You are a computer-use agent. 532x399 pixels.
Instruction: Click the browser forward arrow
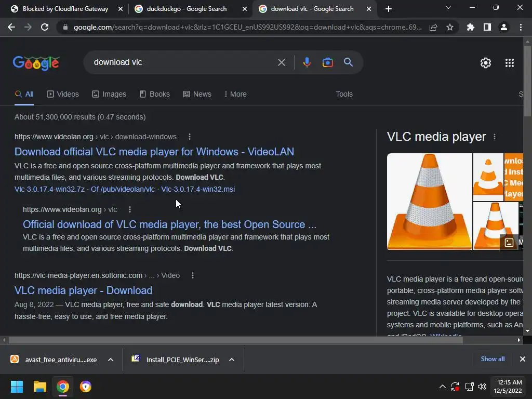(28, 27)
